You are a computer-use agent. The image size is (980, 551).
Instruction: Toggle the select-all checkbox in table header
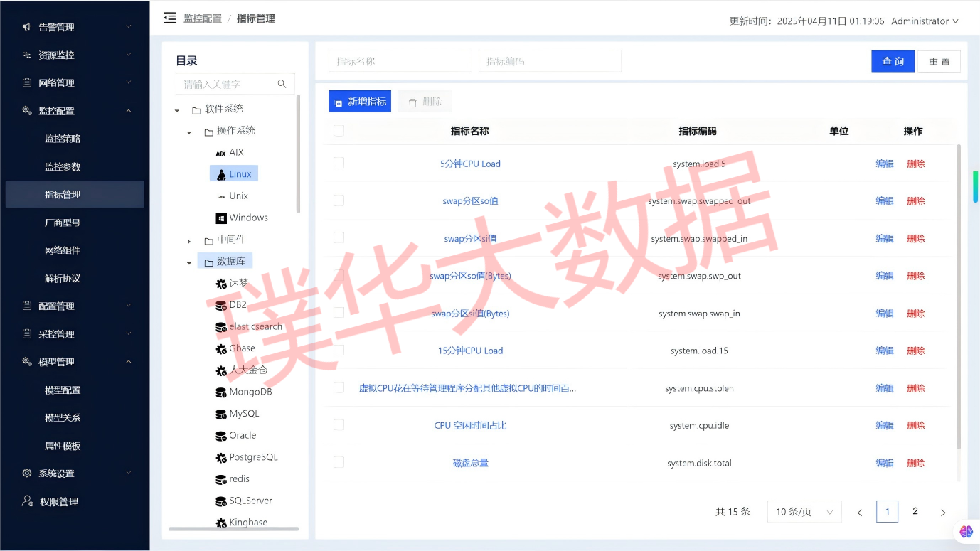(339, 131)
